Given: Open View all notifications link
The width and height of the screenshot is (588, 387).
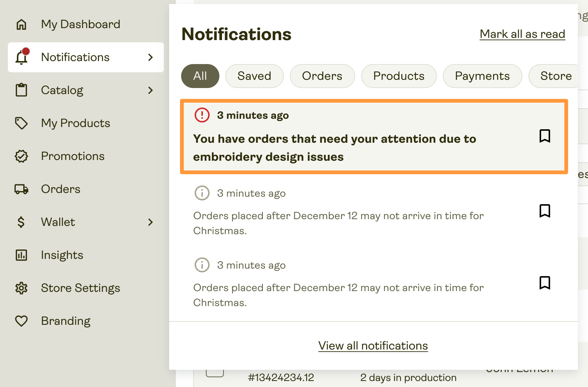Looking at the screenshot, I should pos(373,346).
